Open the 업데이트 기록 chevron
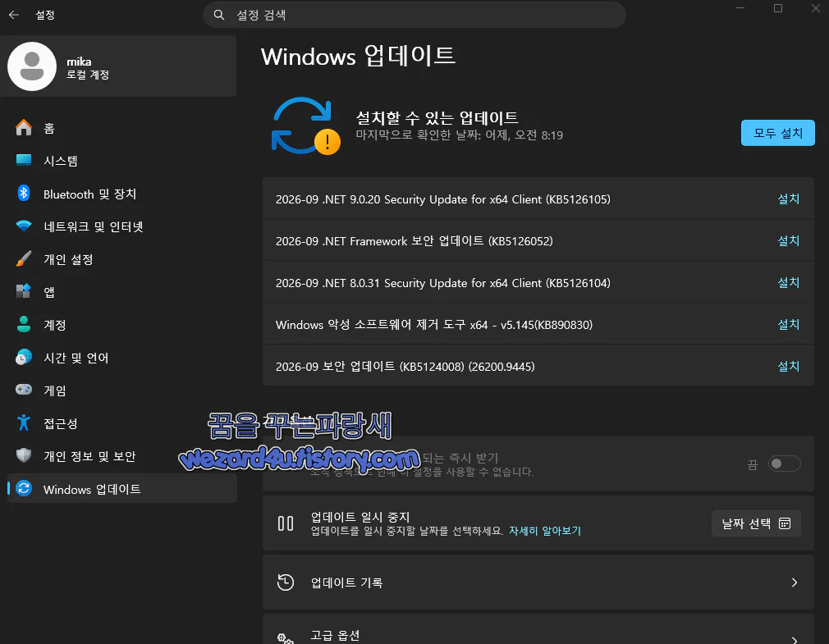Image resolution: width=829 pixels, height=644 pixels. point(794,582)
